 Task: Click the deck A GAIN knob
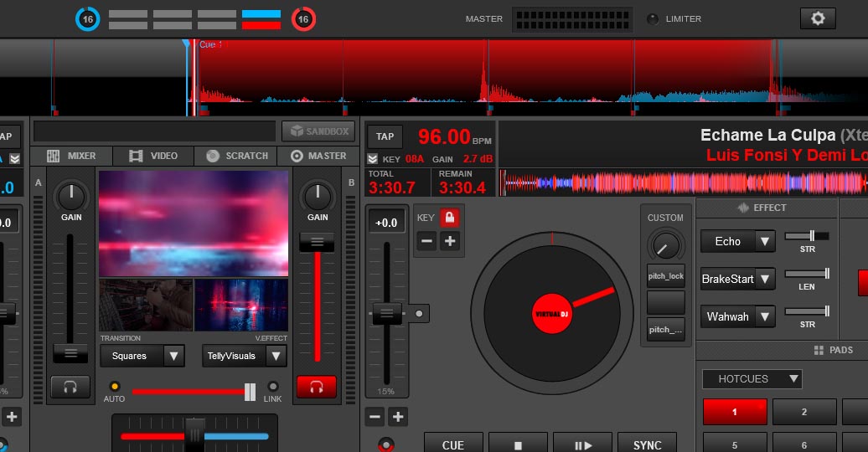point(71,197)
